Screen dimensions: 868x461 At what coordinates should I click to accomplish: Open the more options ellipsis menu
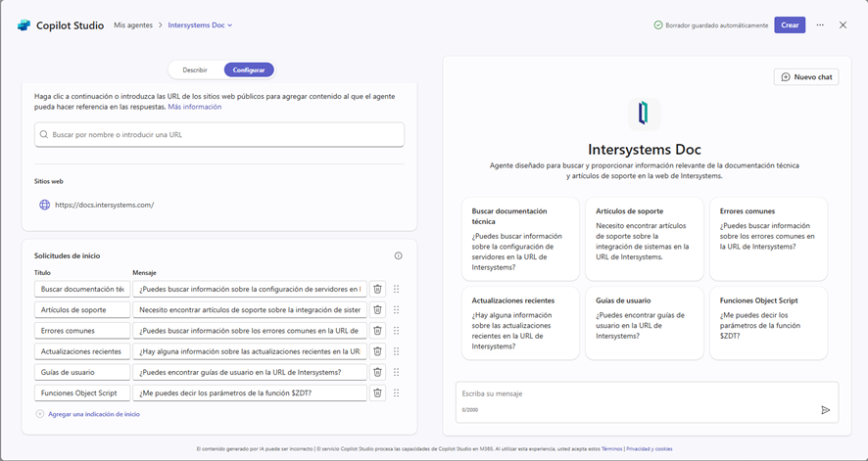pos(820,25)
